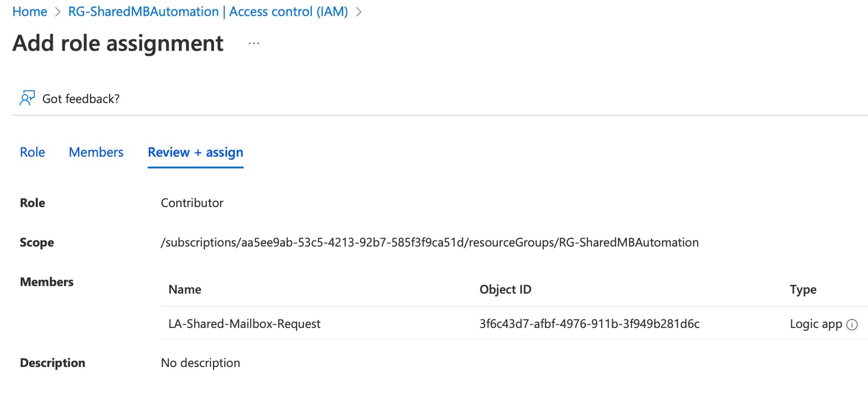This screenshot has width=868, height=399.
Task: Select the LA-Shared-Mailbox-Request member row
Action: (244, 324)
